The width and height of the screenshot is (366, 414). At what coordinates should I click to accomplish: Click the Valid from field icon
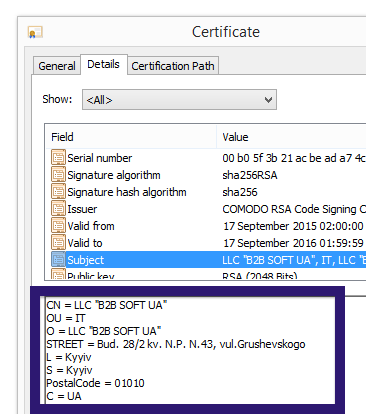pos(58,226)
